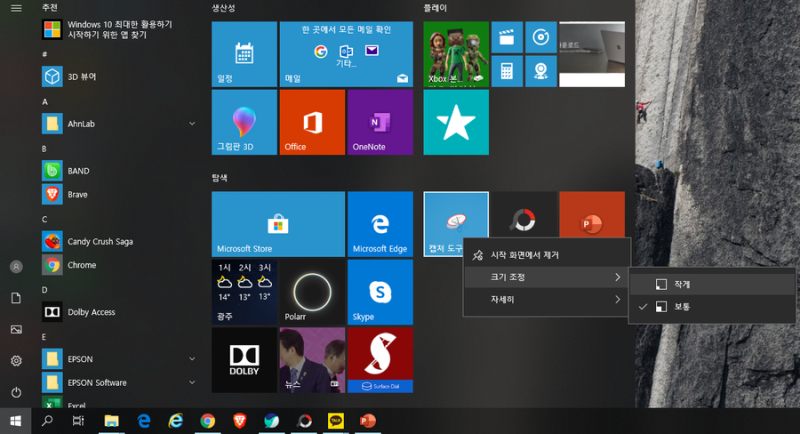
Task: Open the 크기 조정 submenu
Action: pyautogui.click(x=546, y=277)
